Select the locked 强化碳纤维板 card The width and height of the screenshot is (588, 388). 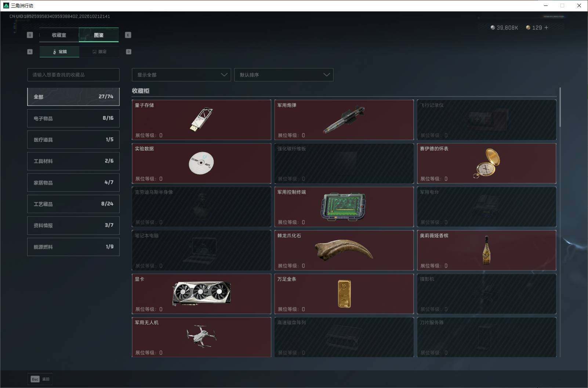point(344,163)
